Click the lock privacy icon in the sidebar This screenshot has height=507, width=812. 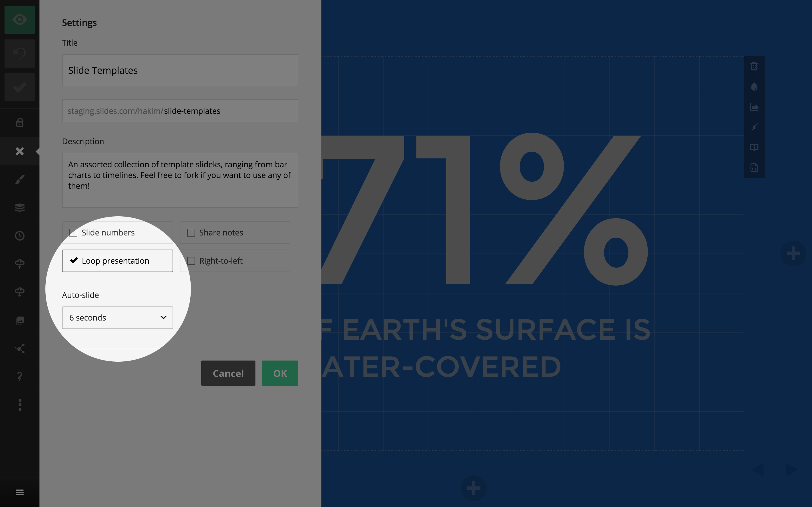(19, 123)
